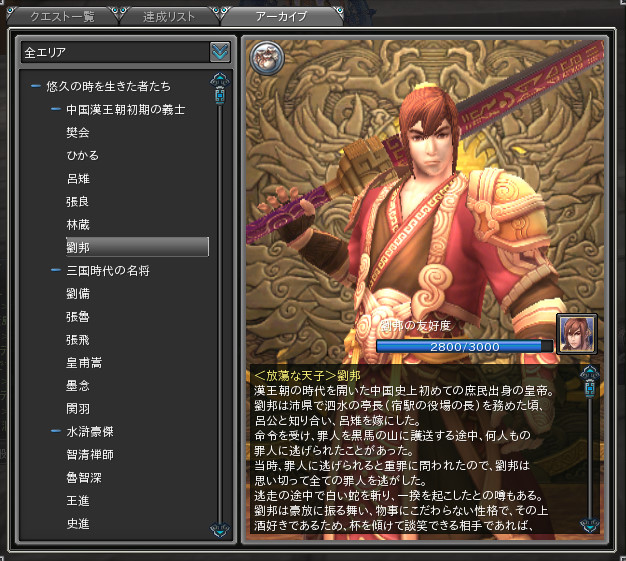Image resolution: width=626 pixels, height=561 pixels.
Task: Select 王進 in the archive list
Action: [78, 500]
